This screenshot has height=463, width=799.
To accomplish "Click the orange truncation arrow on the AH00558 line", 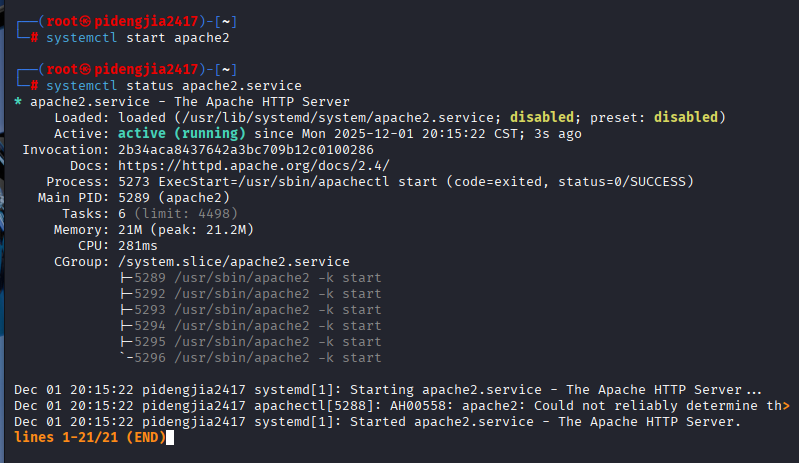I will pos(785,405).
